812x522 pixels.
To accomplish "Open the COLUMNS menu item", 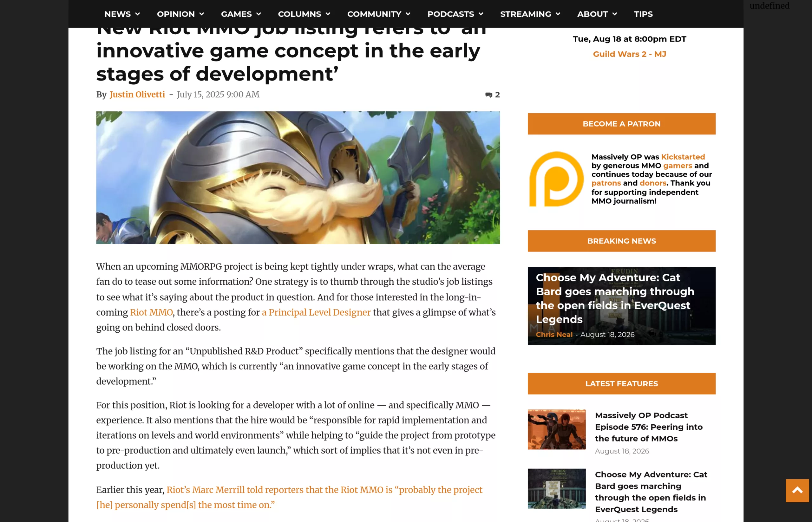I will 299,14.
